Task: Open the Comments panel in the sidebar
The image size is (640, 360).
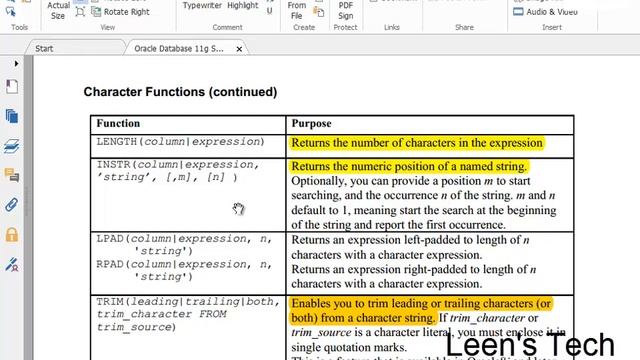Action: (12, 175)
